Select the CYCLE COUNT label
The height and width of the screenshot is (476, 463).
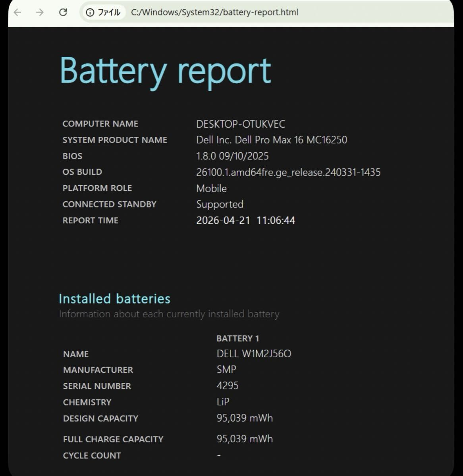(x=92, y=456)
